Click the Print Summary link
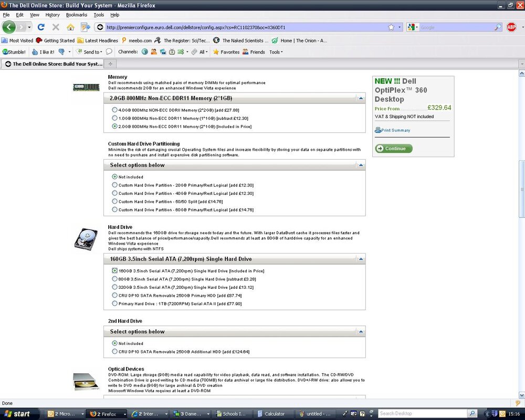 coord(395,130)
